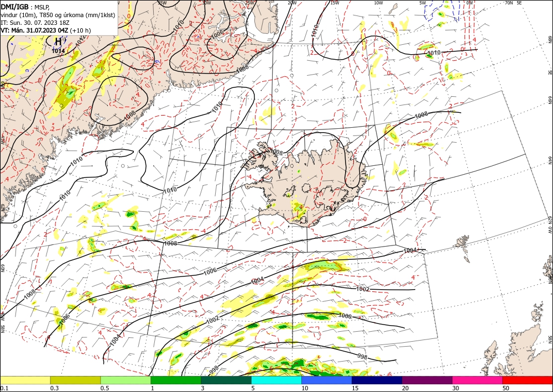Pick the cyan 5–10 mm legend swatch
This screenshot has width=553, height=392.
pos(276,380)
